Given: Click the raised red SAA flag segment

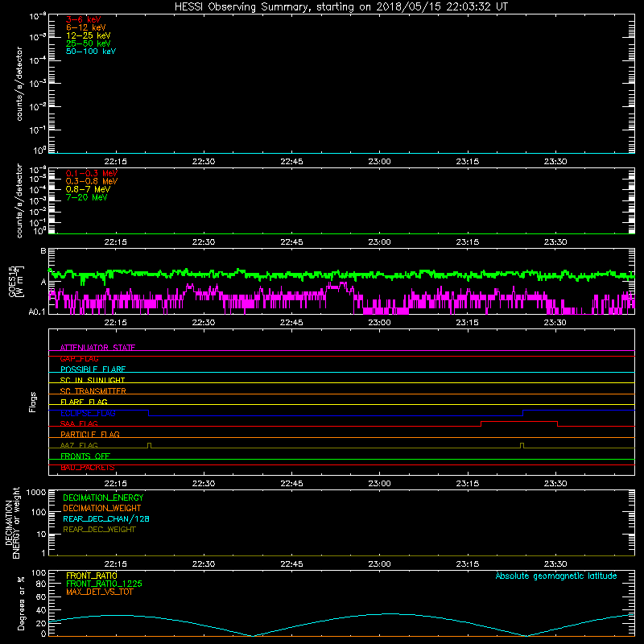Looking at the screenshot, I should point(519,422).
